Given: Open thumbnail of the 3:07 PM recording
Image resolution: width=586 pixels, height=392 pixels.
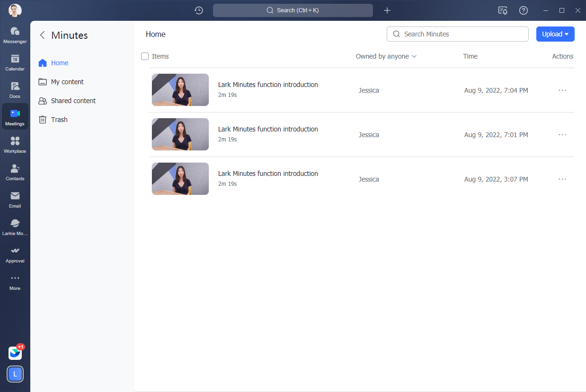Looking at the screenshot, I should coord(180,179).
